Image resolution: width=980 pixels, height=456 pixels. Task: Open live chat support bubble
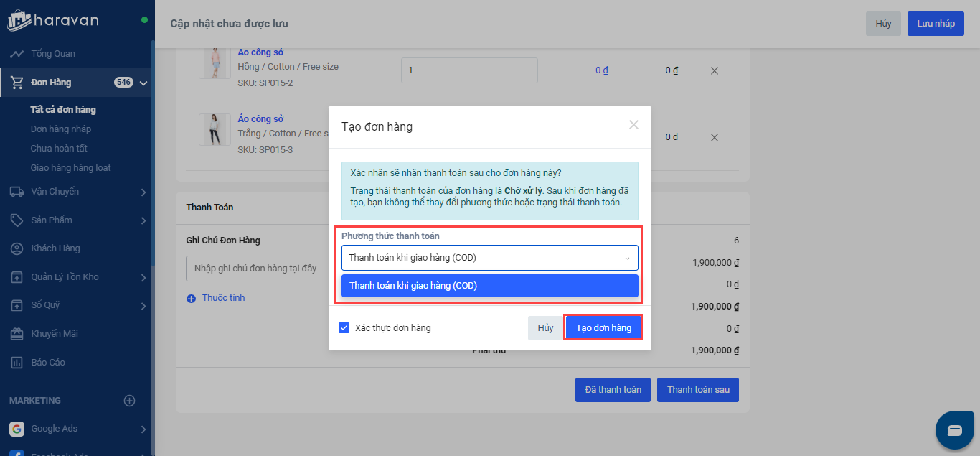click(954, 430)
